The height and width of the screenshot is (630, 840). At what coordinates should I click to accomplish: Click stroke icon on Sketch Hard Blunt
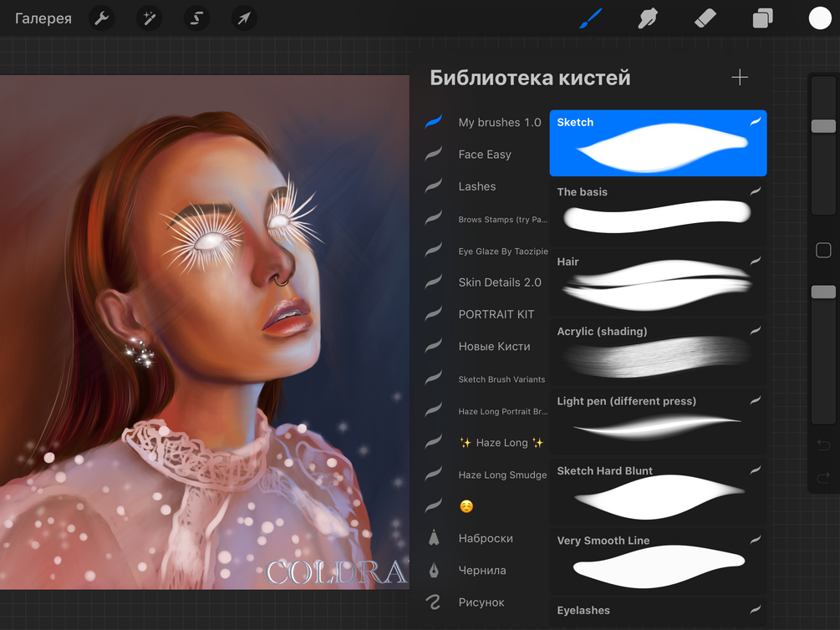pyautogui.click(x=756, y=470)
